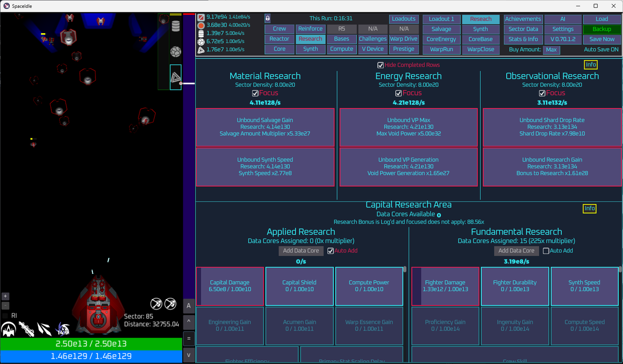Select the Salvage loadout
Image resolution: width=623 pixels, height=364 pixels.
click(x=441, y=29)
